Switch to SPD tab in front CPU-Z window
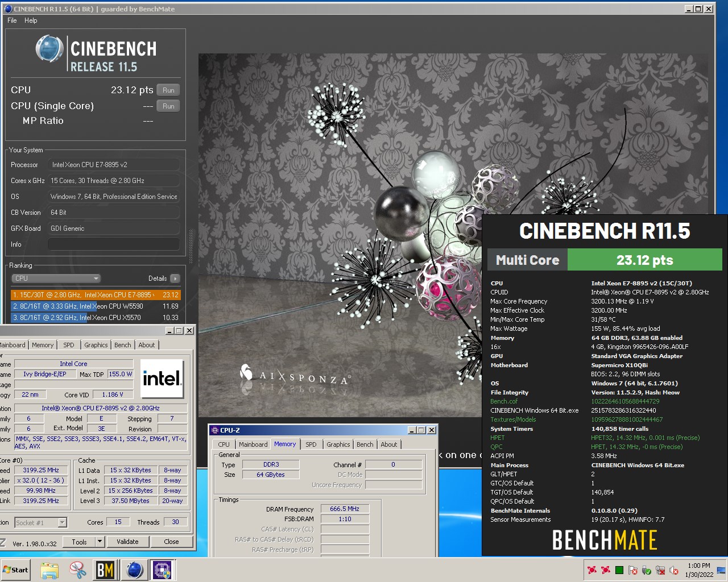The width and height of the screenshot is (728, 582). point(311,444)
